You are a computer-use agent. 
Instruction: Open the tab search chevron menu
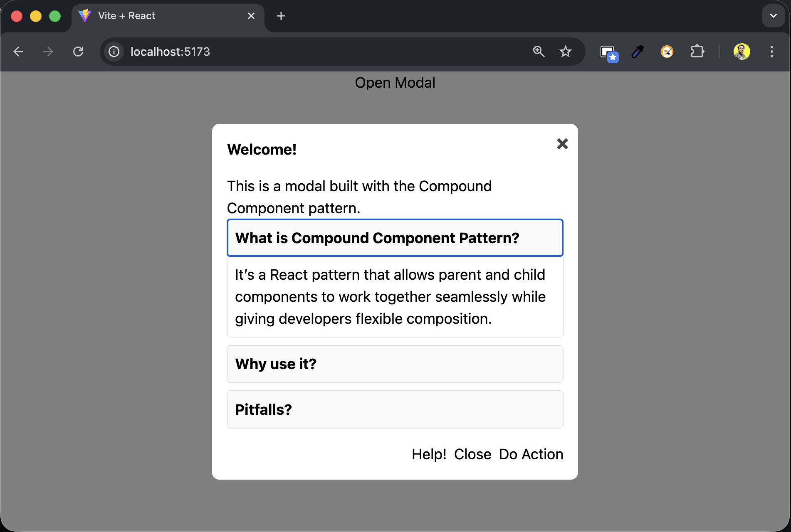tap(773, 16)
